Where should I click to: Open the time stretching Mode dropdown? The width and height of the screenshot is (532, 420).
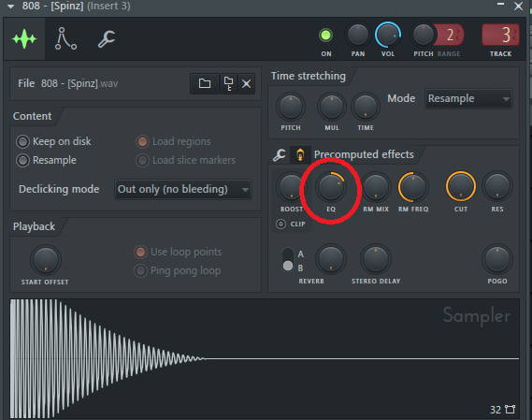(x=468, y=98)
